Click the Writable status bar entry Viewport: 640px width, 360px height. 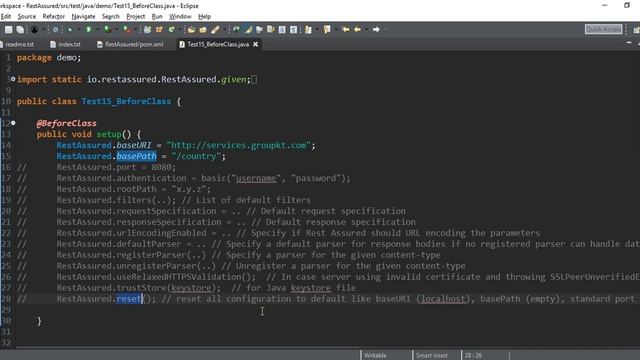click(375, 356)
